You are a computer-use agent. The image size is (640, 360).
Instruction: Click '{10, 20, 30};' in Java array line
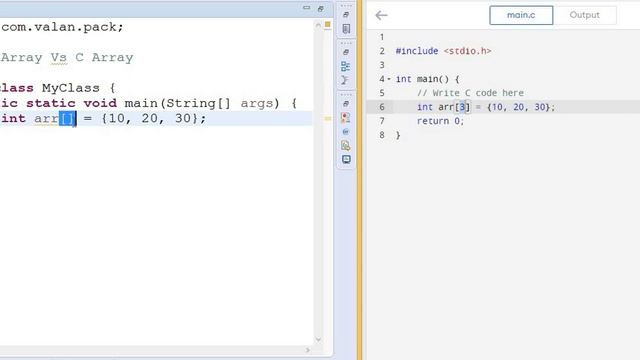154,118
